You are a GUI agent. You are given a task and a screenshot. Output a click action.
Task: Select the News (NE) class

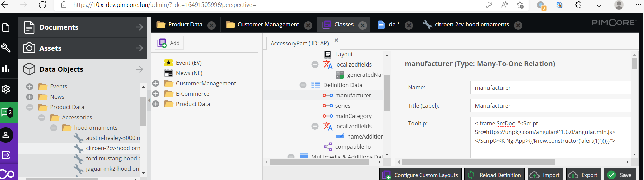[189, 73]
